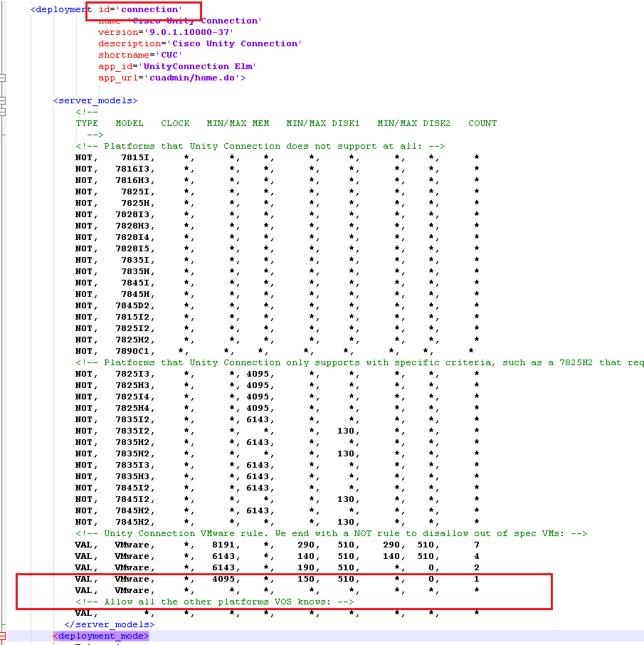The width and height of the screenshot is (644, 645).
Task: Click the MIN/MAX MEM column header
Action: (x=238, y=123)
